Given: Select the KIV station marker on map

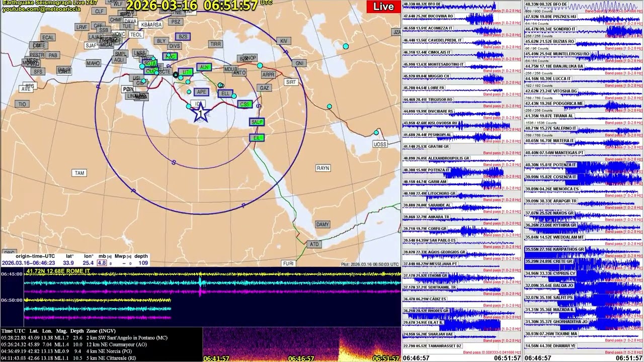Looking at the screenshot, I should pyautogui.click(x=284, y=41).
